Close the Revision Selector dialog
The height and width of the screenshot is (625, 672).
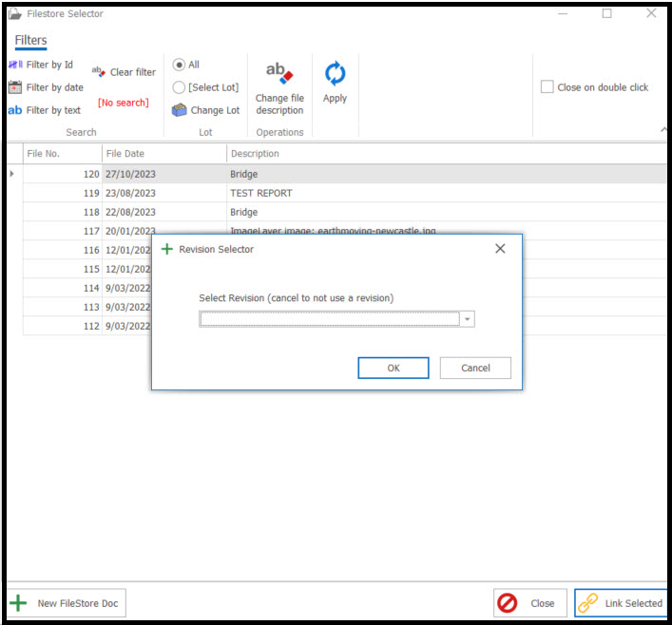pos(500,249)
